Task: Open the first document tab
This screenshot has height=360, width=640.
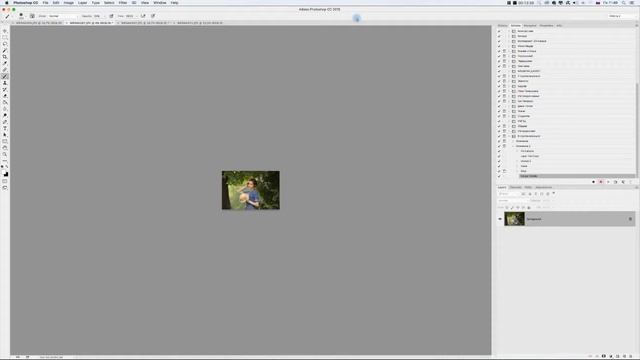Action: (x=39, y=23)
